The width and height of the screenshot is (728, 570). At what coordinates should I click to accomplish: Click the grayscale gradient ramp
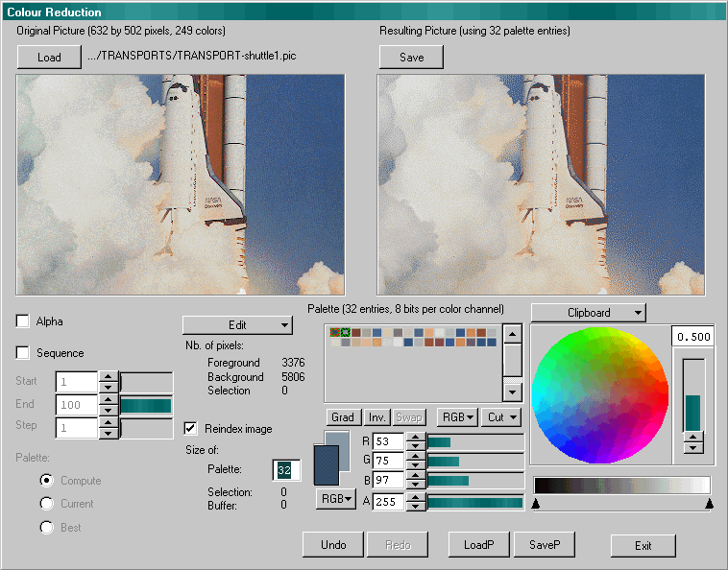(621, 486)
